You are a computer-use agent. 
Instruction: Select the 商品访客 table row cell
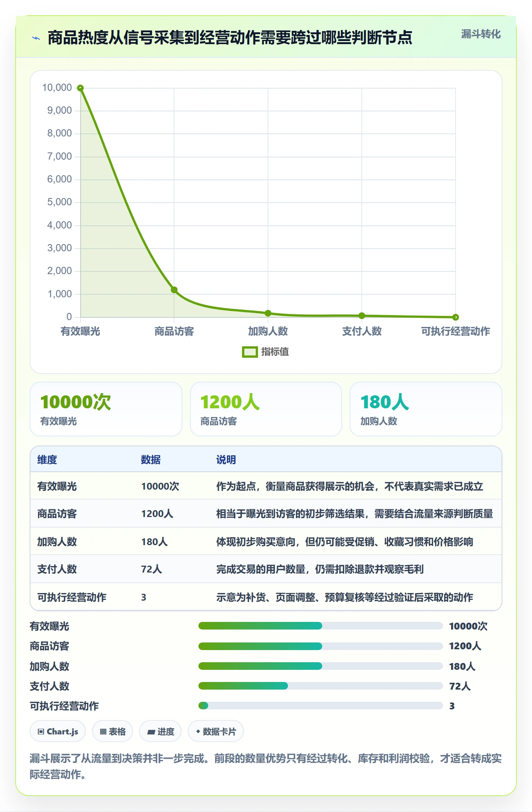pos(57,514)
